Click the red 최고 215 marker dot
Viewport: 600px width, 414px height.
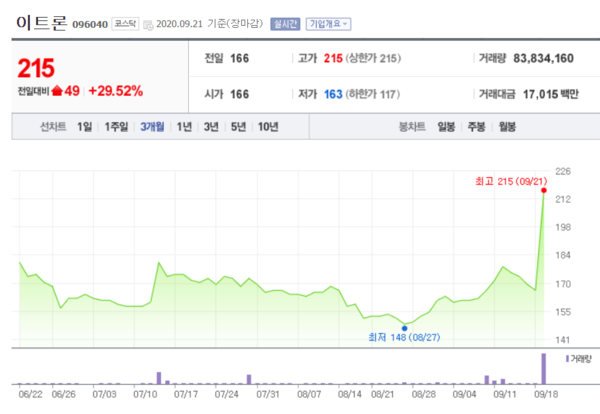[x=544, y=191]
